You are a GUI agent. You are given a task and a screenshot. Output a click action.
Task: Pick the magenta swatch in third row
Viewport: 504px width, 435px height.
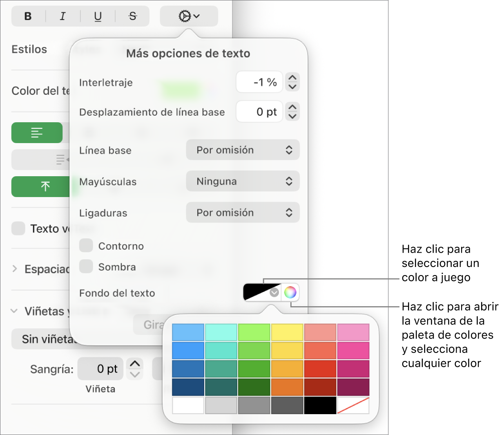tap(353, 369)
